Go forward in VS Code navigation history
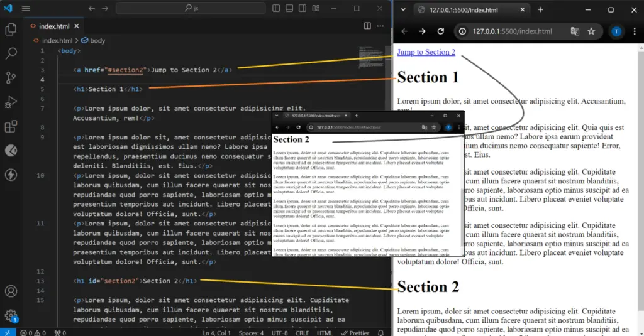The height and width of the screenshot is (336, 644). [105, 8]
